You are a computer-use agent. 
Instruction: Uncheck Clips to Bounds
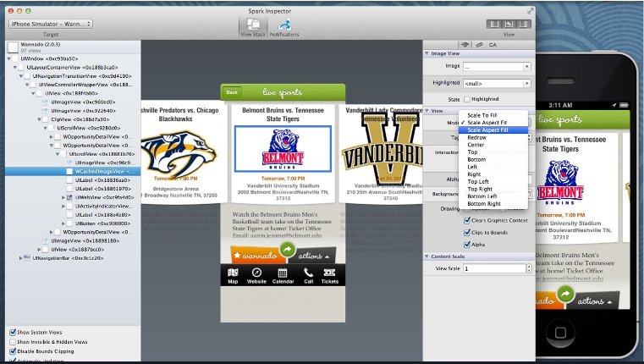click(466, 233)
